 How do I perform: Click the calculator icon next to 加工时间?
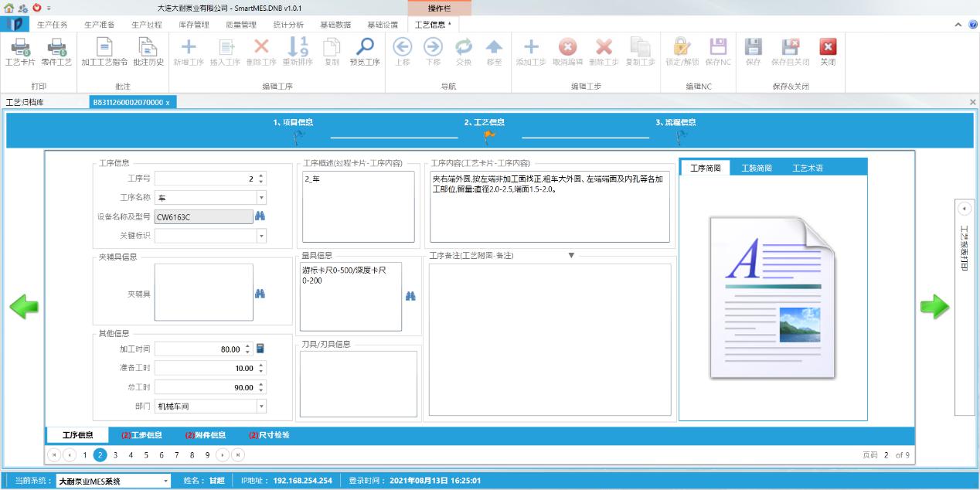(x=260, y=349)
